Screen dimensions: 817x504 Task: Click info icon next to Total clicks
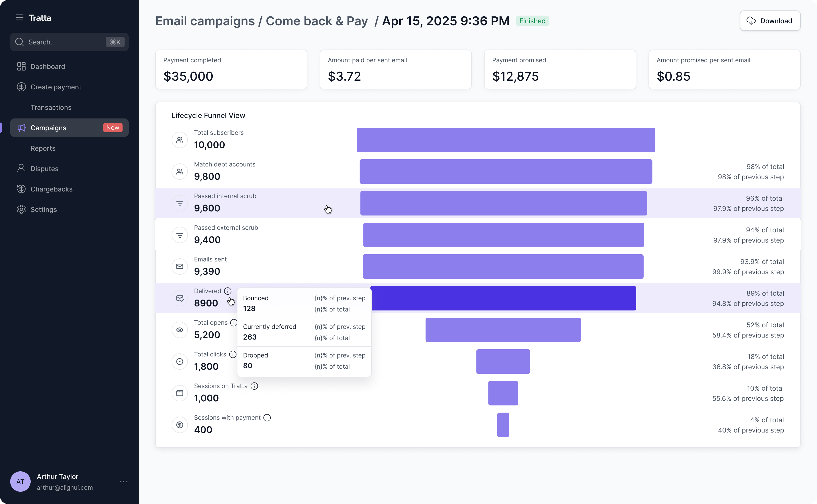tap(233, 354)
